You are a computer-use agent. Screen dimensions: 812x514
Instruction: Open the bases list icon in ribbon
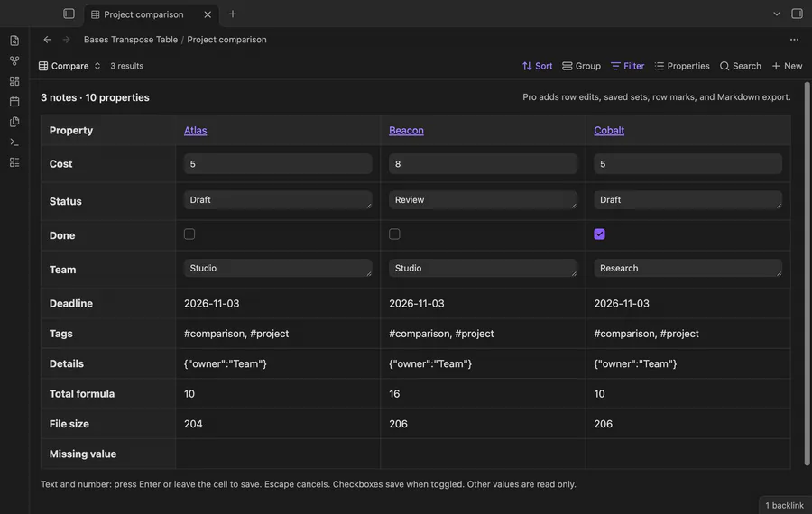click(14, 162)
